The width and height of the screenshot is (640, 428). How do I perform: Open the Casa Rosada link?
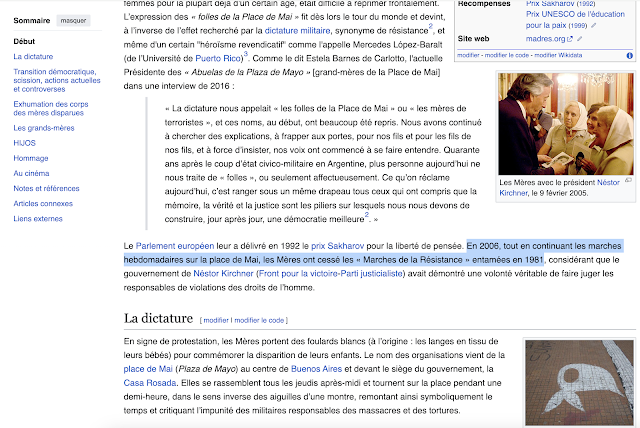coord(150,383)
